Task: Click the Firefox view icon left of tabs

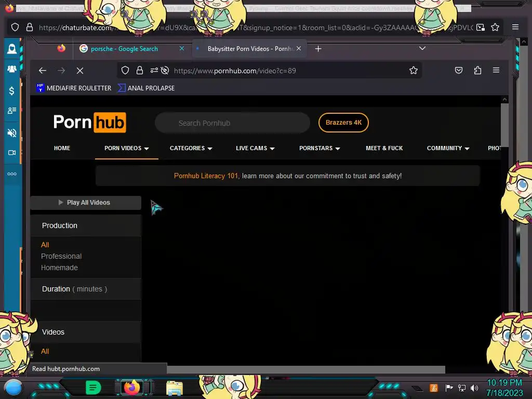Action: (x=61, y=48)
